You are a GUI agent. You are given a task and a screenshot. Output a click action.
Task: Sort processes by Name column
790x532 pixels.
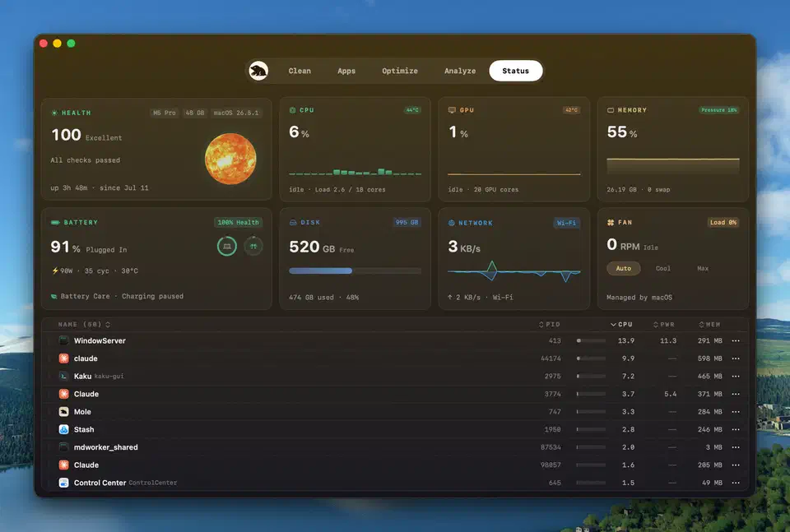[84, 325]
